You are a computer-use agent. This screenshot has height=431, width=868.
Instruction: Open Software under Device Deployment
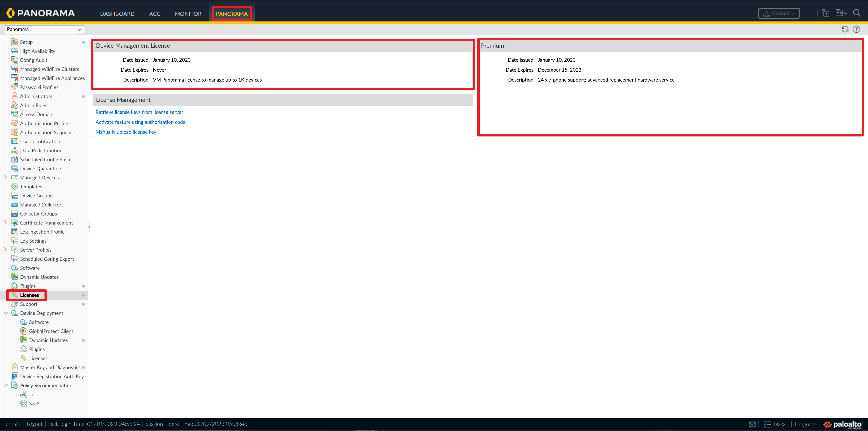click(x=39, y=322)
